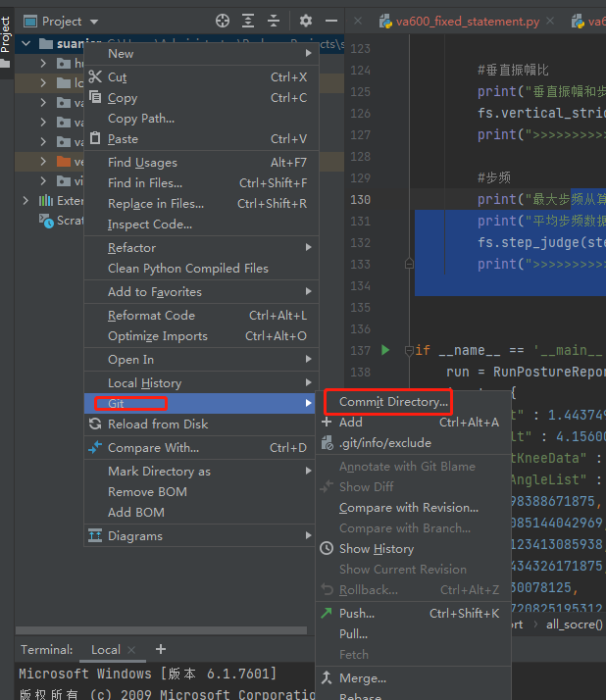Select Cut from the context menu
606x700 pixels.
201,77
